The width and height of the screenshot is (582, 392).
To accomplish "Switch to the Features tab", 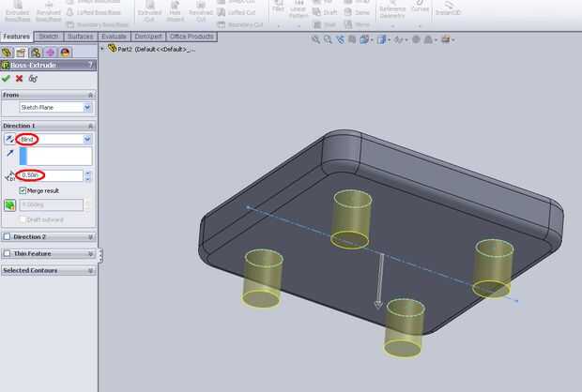I will (16, 37).
